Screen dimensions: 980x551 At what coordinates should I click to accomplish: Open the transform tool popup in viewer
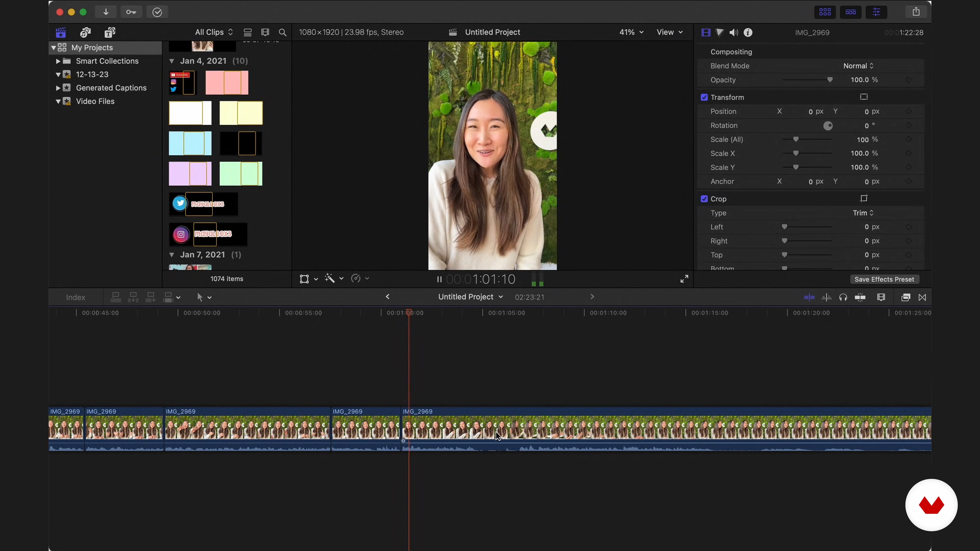(309, 279)
